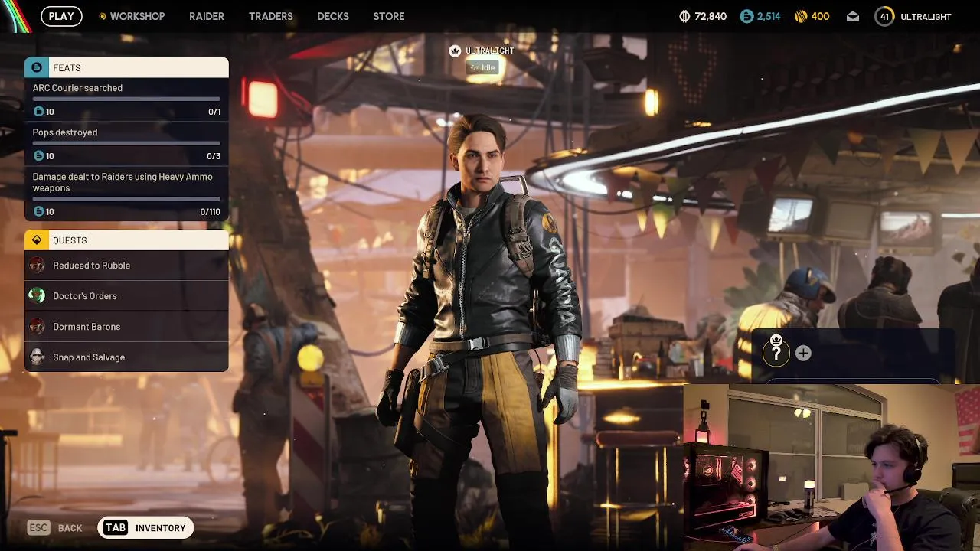
Task: Click the trader portrait beside Doctor's Orders
Action: point(37,296)
